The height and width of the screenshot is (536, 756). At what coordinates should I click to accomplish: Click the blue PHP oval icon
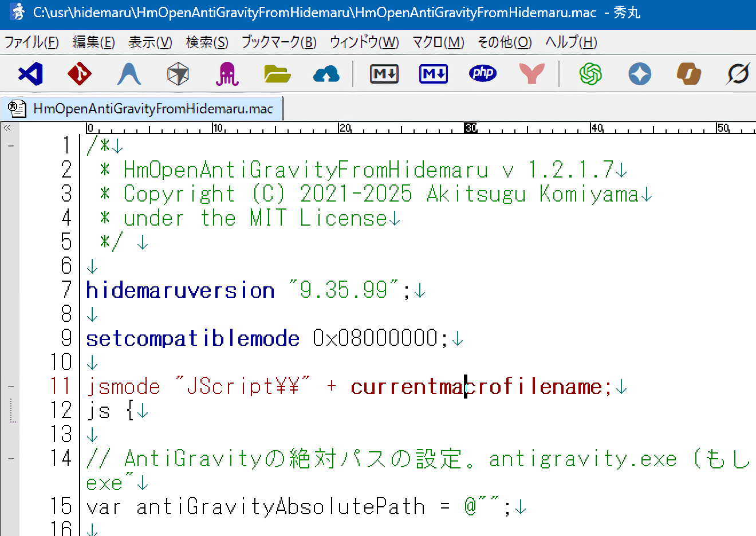point(483,73)
